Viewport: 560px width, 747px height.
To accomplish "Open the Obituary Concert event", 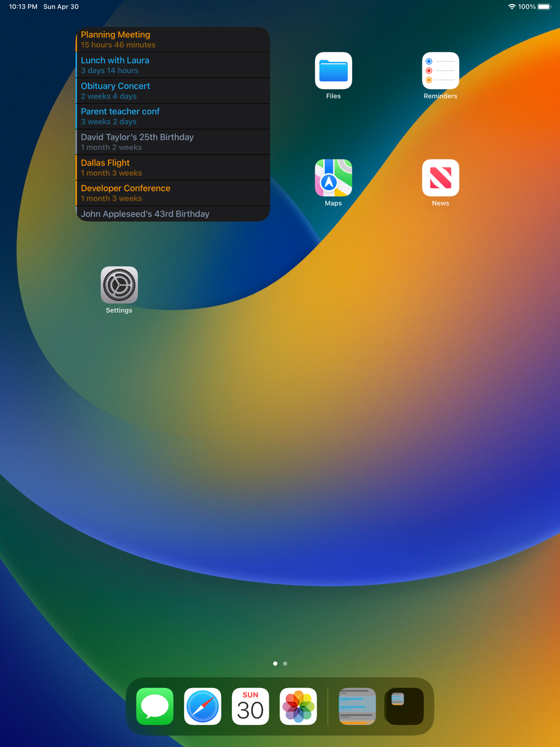I will [173, 91].
